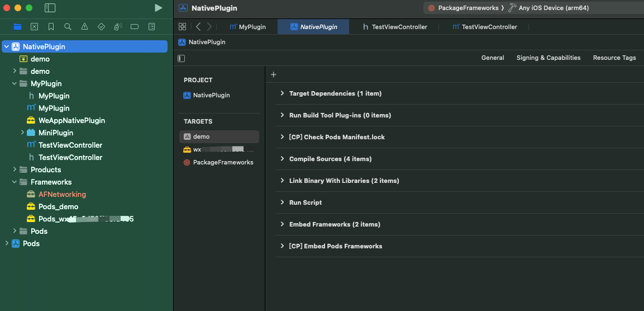Open the Breakpoint navigator
The image size is (644, 311).
(135, 27)
